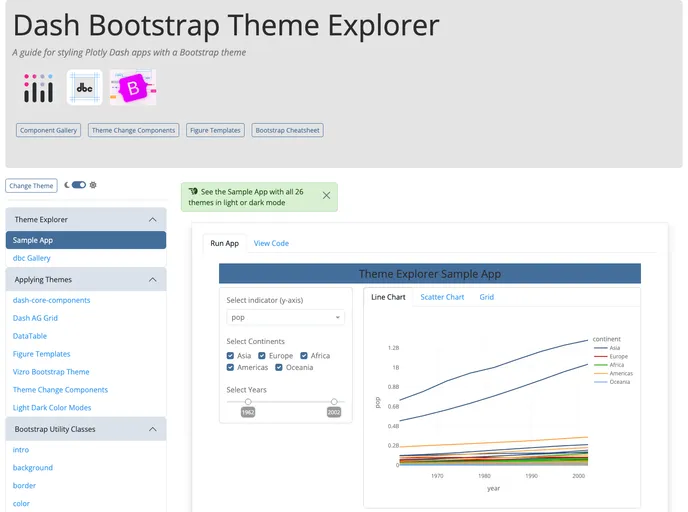Click the Bootstrap "B" logo icon

[133, 88]
